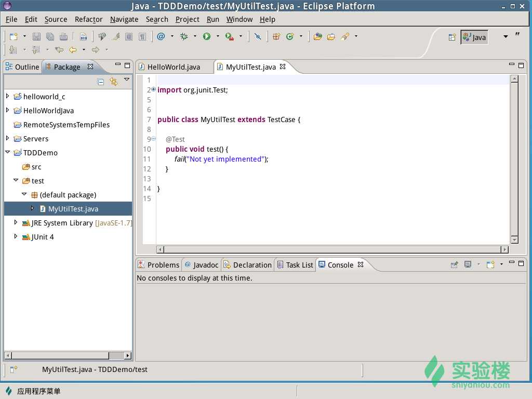Open the Open Console dropdown arrow
The image size is (532, 399).
(501, 264)
